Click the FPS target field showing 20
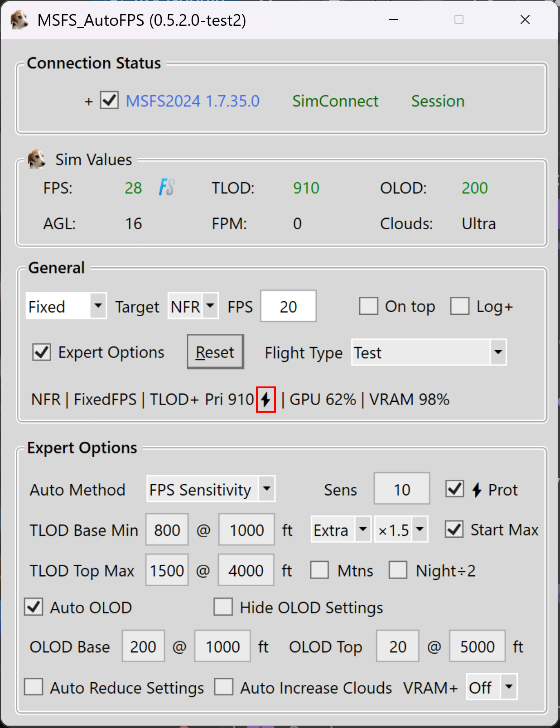Viewport: 560px width, 728px height. coord(288,306)
